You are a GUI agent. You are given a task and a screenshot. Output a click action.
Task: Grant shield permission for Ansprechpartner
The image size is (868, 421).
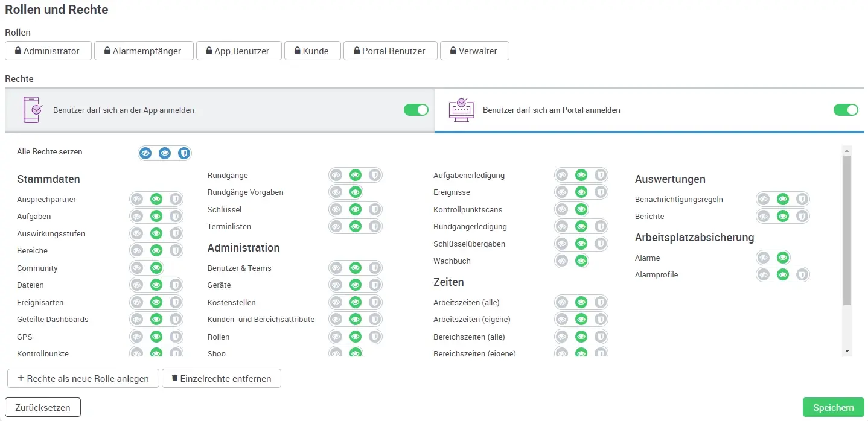coord(175,199)
